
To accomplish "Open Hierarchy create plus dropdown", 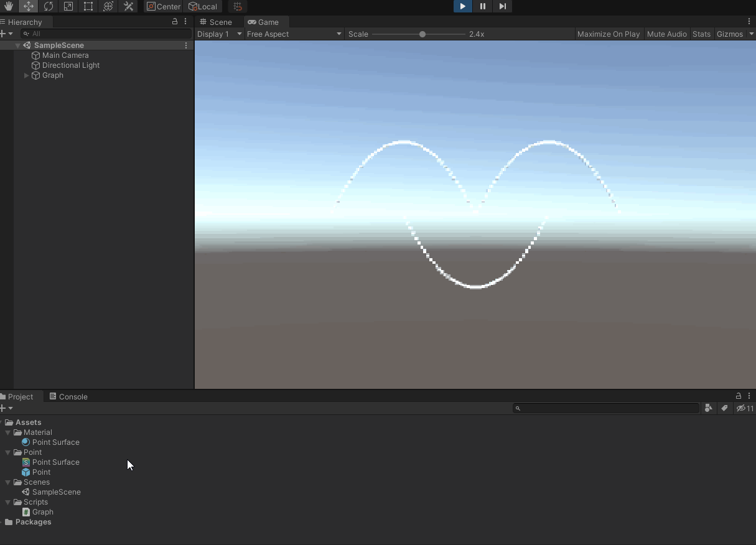I will (6, 34).
